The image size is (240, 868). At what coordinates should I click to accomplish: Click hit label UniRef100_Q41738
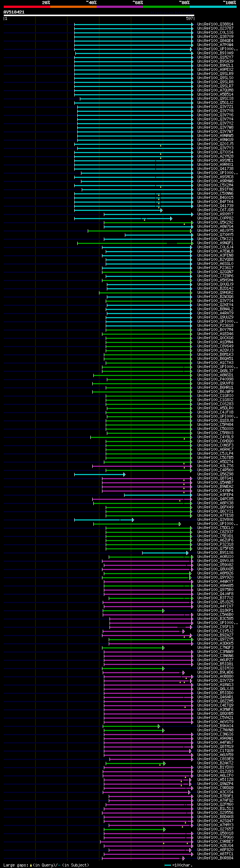[x=215, y=169]
